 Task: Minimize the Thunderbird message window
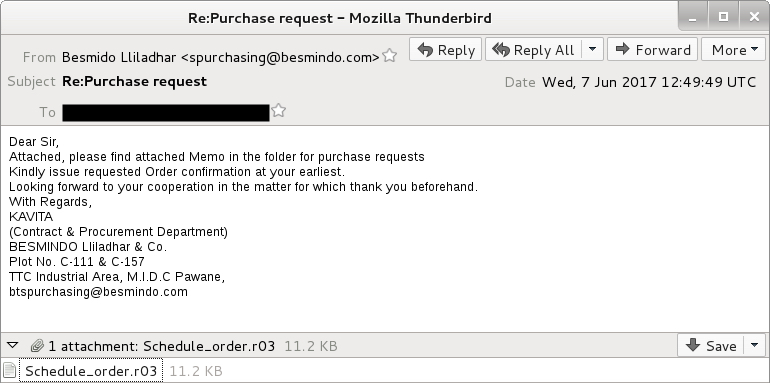[x=693, y=18]
